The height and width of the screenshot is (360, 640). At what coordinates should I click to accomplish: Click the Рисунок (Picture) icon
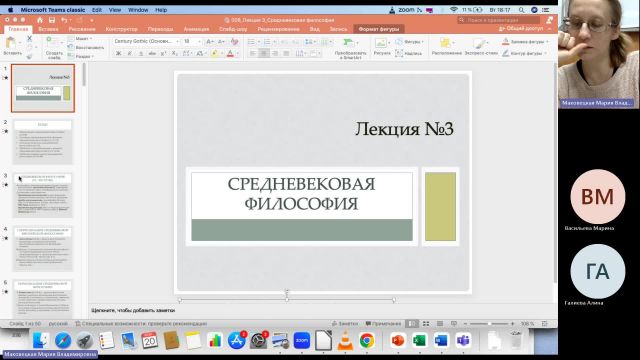(381, 43)
